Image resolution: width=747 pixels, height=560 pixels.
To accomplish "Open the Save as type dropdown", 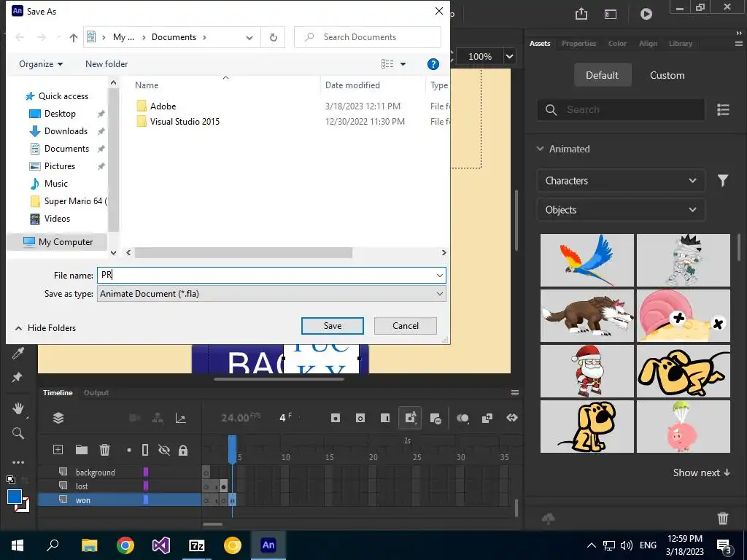I will (x=271, y=294).
